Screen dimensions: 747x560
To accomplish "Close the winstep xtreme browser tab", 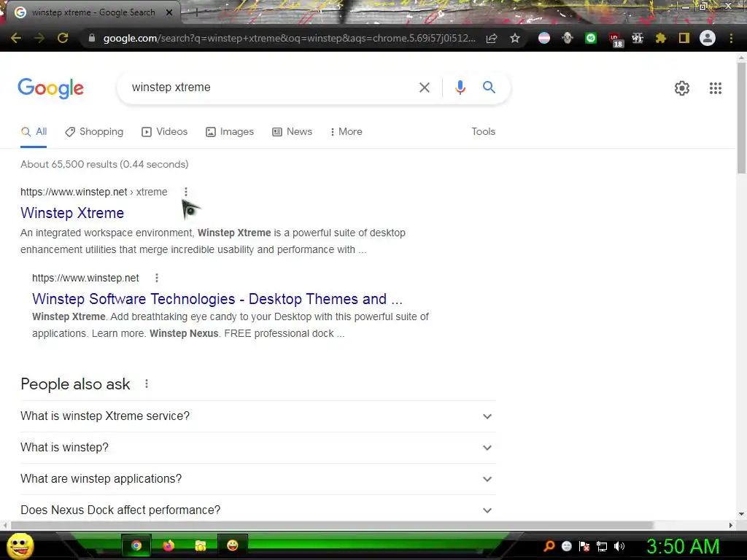I will point(169,12).
